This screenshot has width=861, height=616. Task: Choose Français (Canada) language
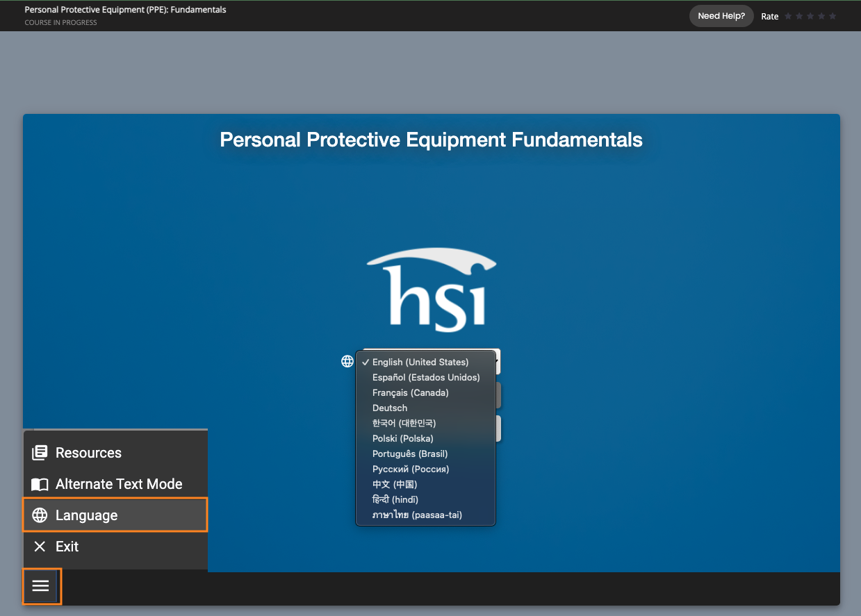(425, 393)
